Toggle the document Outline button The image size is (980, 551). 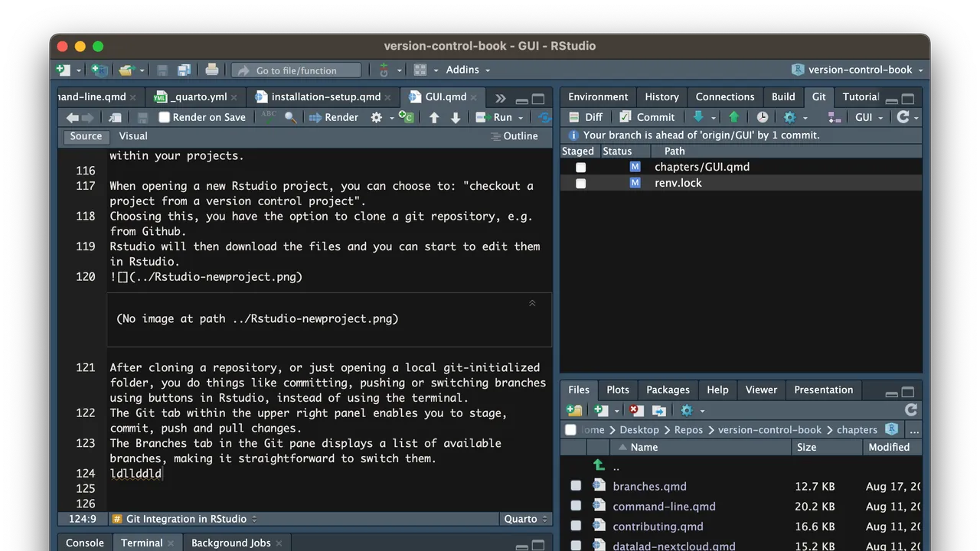click(x=514, y=136)
